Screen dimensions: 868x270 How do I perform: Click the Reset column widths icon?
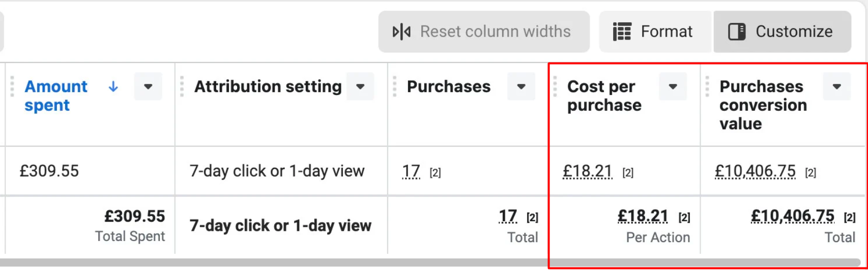tap(401, 32)
